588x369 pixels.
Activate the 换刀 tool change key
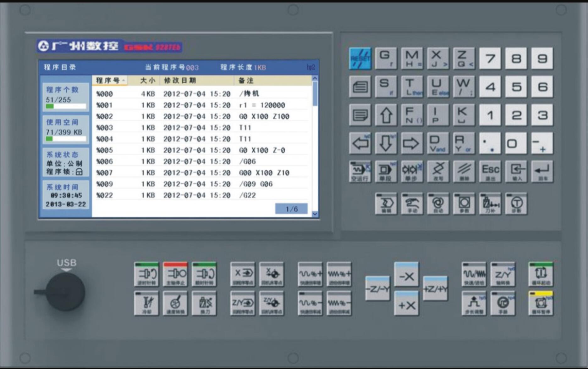(x=204, y=304)
